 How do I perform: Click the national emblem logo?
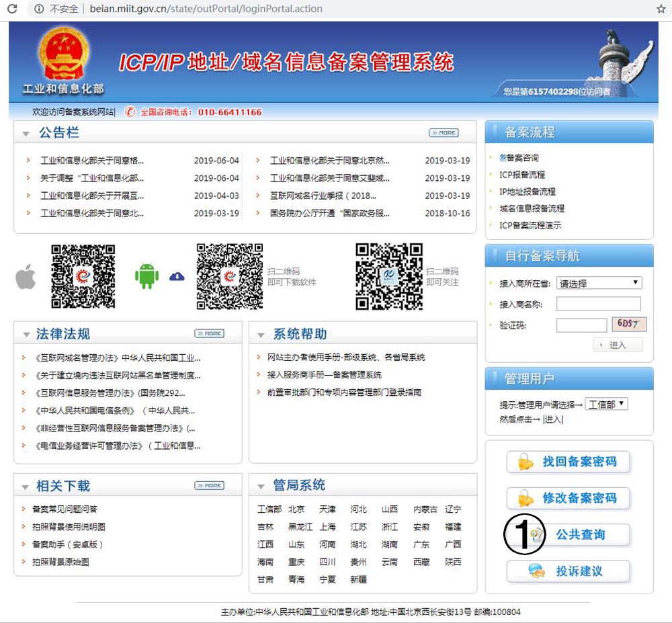pos(63,55)
